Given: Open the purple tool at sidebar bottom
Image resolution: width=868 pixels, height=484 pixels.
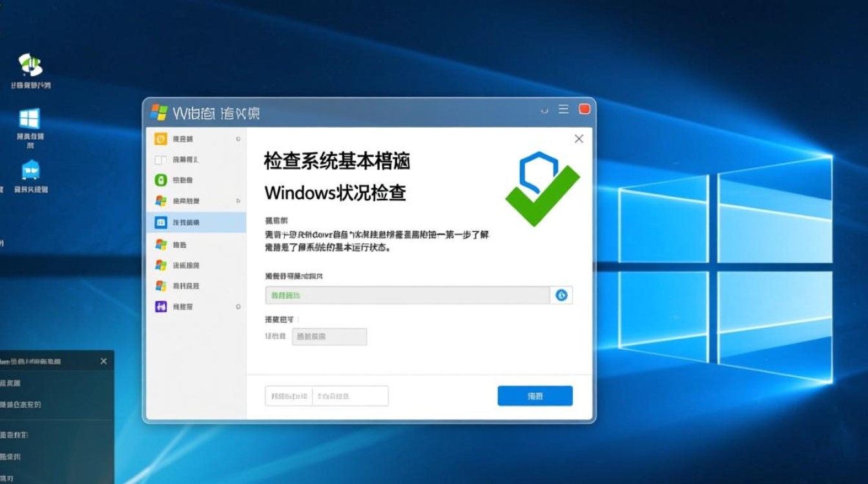Looking at the screenshot, I should [x=161, y=307].
